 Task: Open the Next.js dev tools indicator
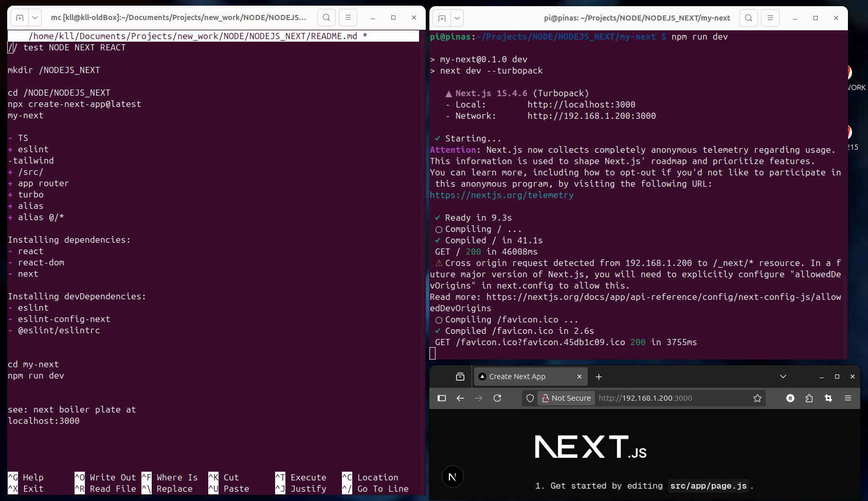click(x=453, y=477)
